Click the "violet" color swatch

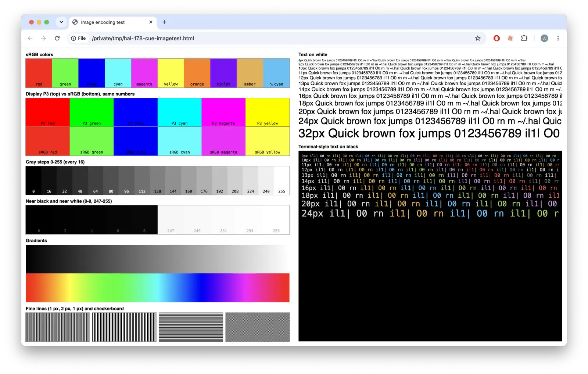pos(223,73)
